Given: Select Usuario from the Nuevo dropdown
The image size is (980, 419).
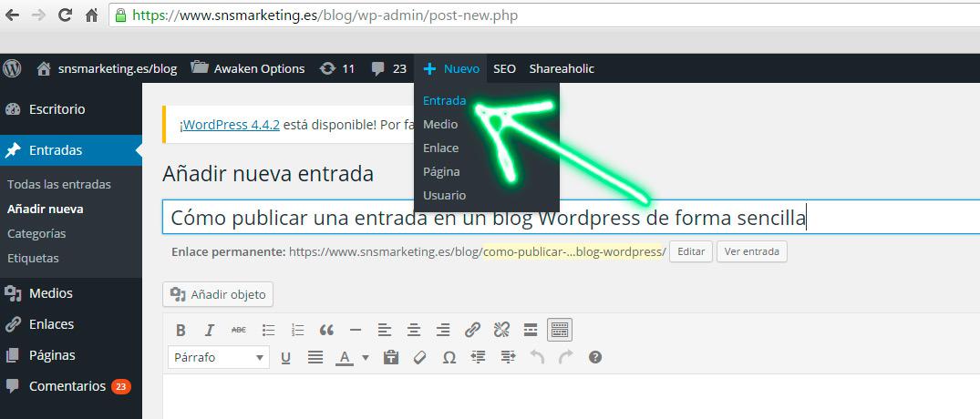Looking at the screenshot, I should pos(444,196).
